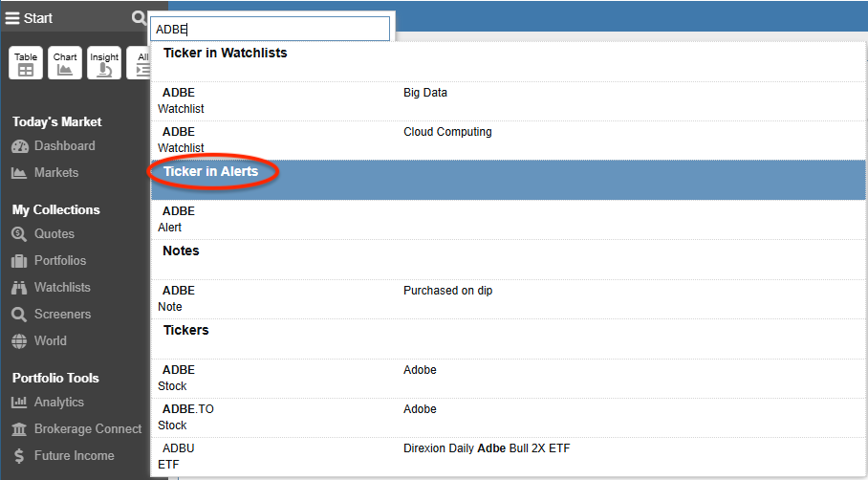Click the Screeners search icon
The width and height of the screenshot is (868, 480).
click(x=19, y=315)
